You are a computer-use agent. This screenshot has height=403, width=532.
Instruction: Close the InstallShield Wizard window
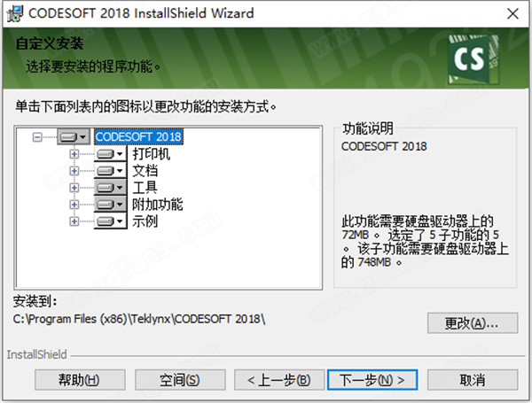(512, 13)
